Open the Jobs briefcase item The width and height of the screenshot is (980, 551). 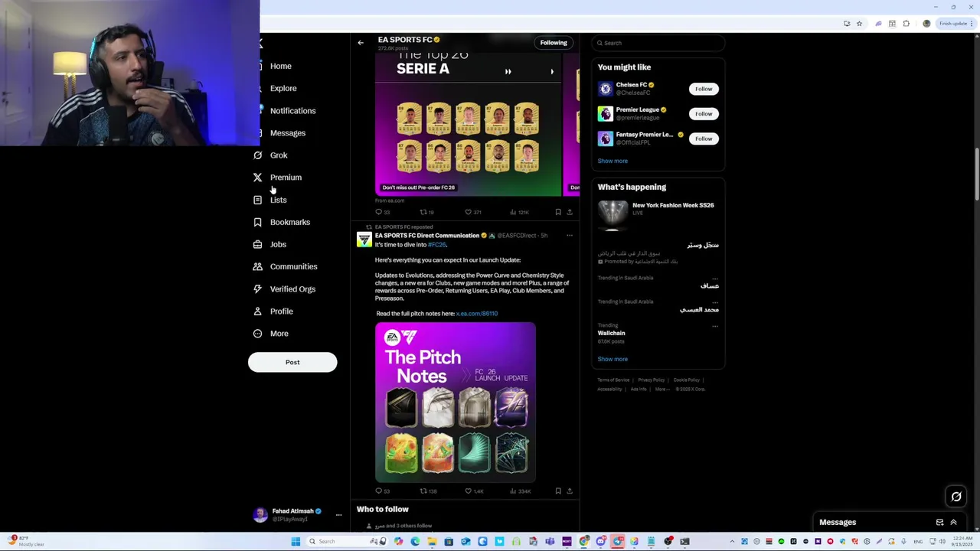click(257, 244)
